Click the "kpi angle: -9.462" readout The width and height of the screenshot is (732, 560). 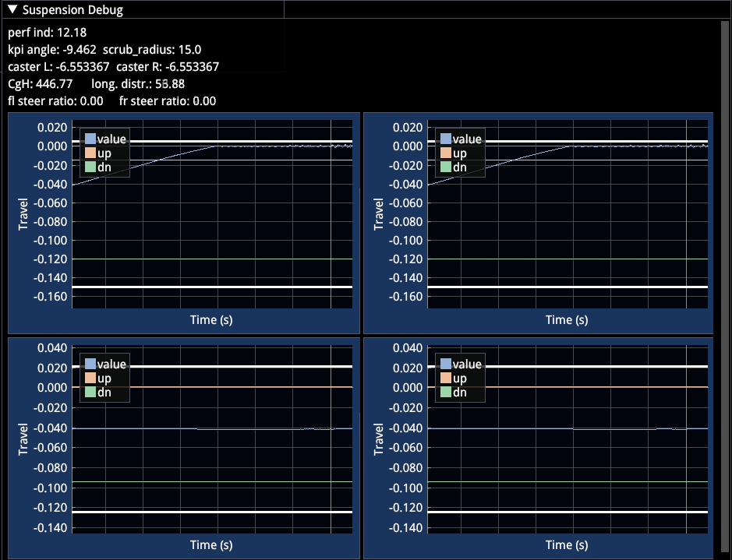[x=52, y=49]
